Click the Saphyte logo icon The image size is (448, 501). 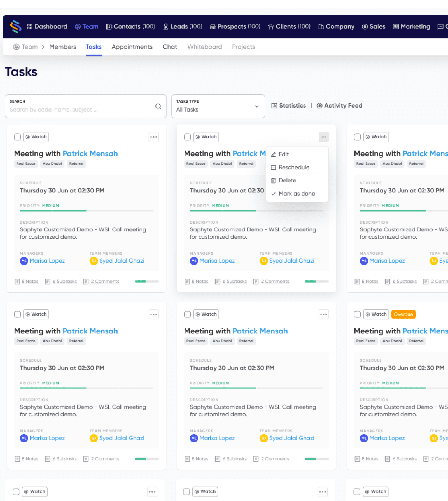[x=16, y=27]
